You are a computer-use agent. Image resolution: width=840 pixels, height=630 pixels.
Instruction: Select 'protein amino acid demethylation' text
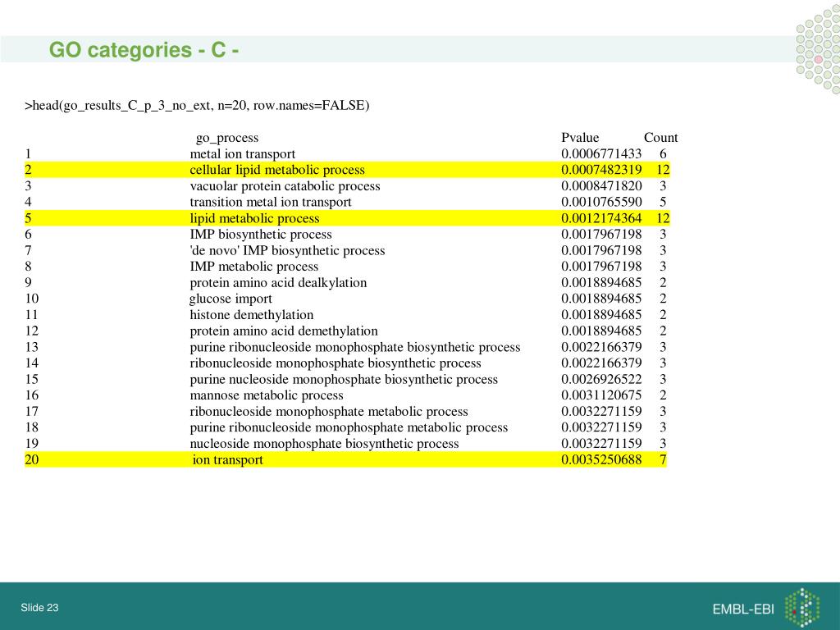(x=284, y=331)
